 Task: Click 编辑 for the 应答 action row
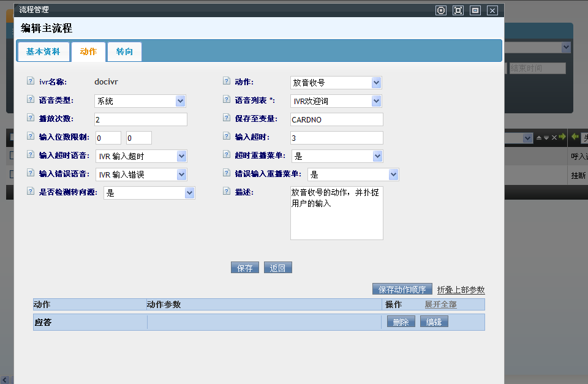pos(434,322)
